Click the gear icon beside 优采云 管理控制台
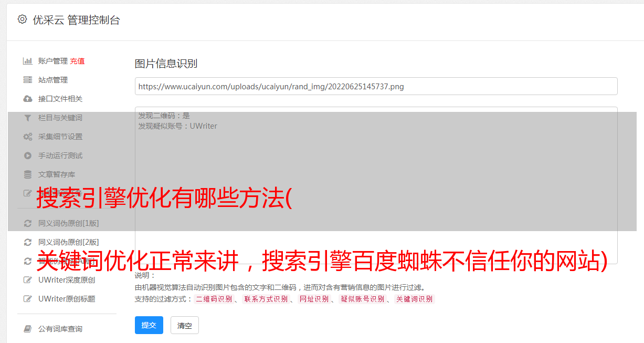This screenshot has width=644, height=343. coord(22,19)
